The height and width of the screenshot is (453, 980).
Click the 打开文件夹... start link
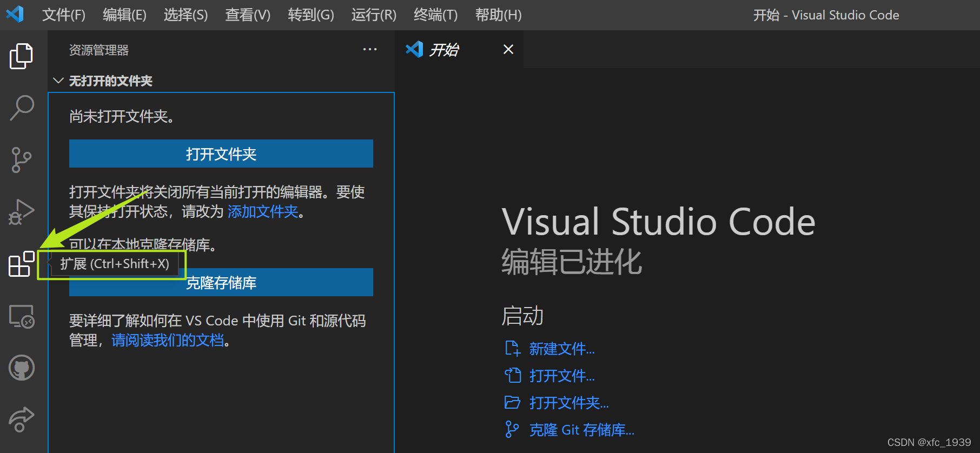point(569,403)
